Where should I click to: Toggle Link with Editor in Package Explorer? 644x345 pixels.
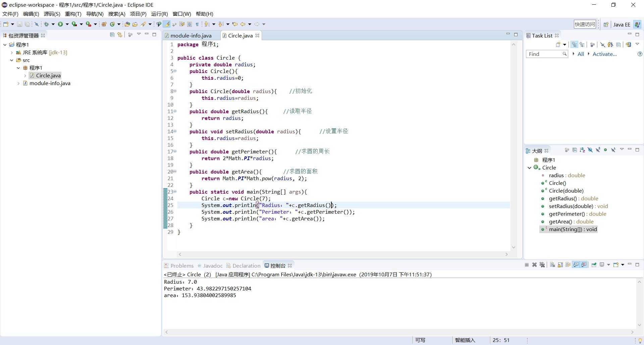point(120,34)
